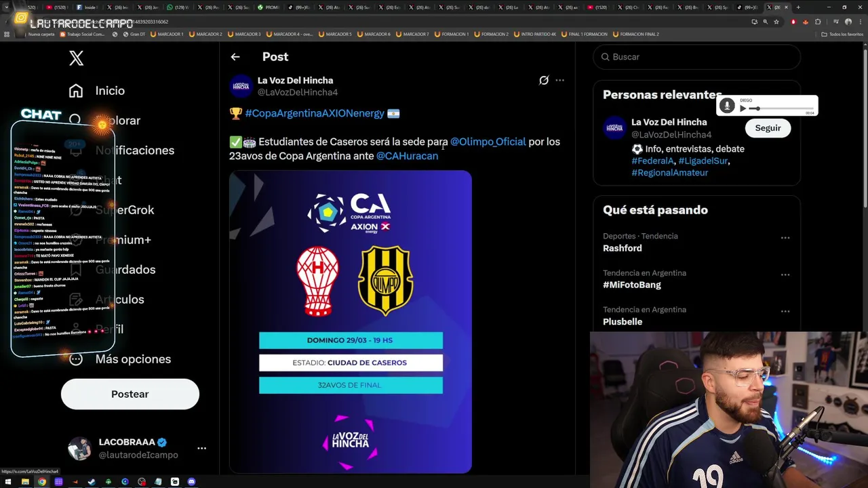Open #RegionalAmateur hashtag in bio
The height and width of the screenshot is (488, 868).
point(669,173)
